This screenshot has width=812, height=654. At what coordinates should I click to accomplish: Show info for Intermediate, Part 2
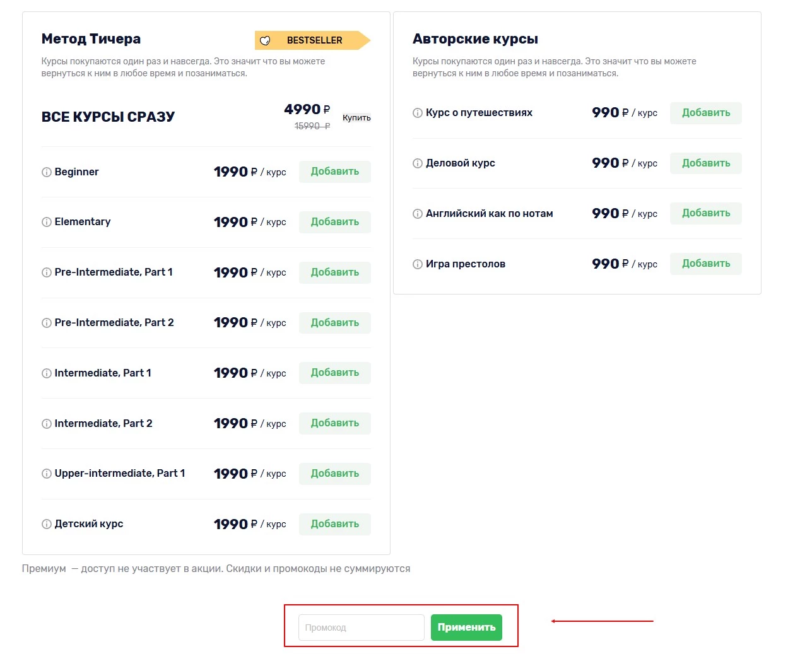click(x=46, y=424)
